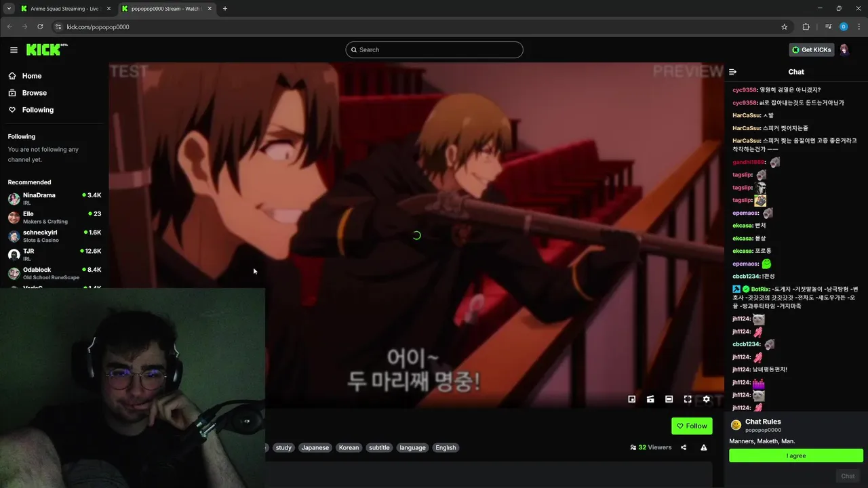Go to Browse in the sidebar

34,93
